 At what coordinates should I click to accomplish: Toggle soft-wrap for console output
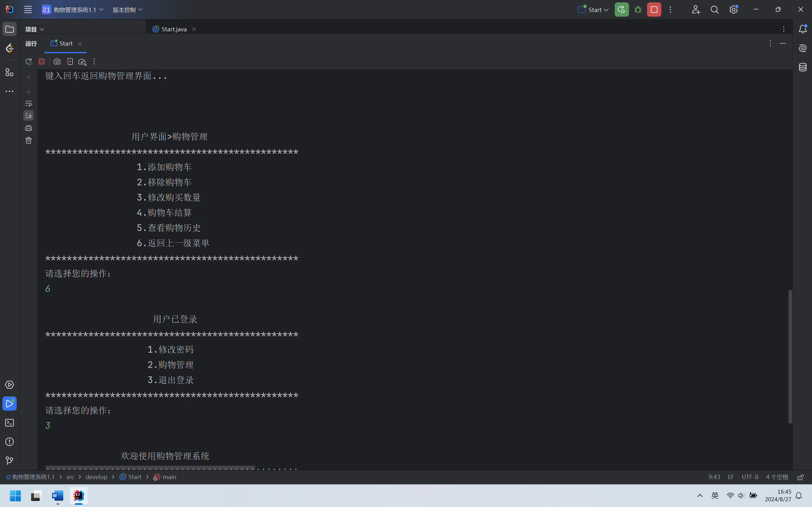click(x=29, y=104)
